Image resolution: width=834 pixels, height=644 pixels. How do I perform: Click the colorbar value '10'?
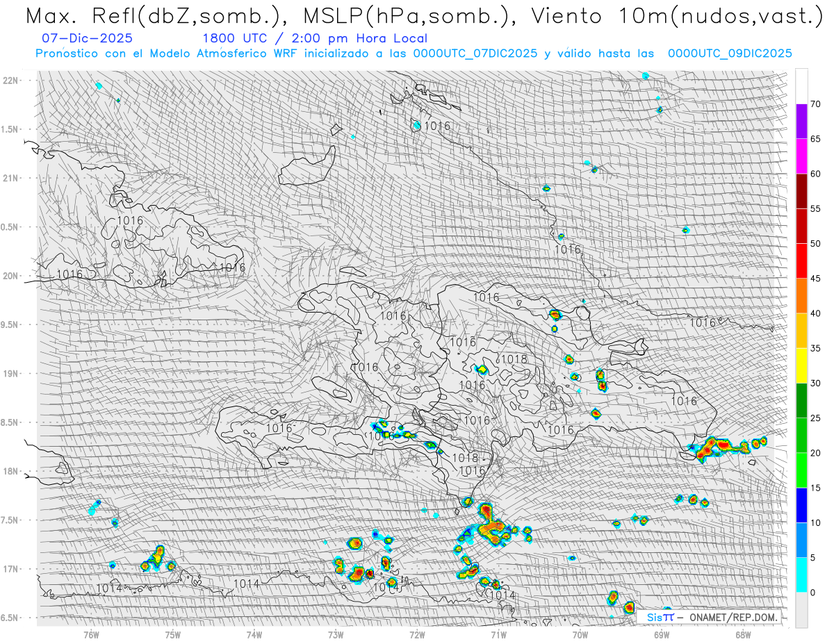[815, 522]
